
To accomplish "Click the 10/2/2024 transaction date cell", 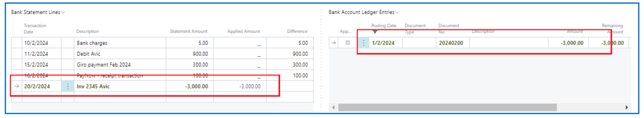I will pos(36,43).
